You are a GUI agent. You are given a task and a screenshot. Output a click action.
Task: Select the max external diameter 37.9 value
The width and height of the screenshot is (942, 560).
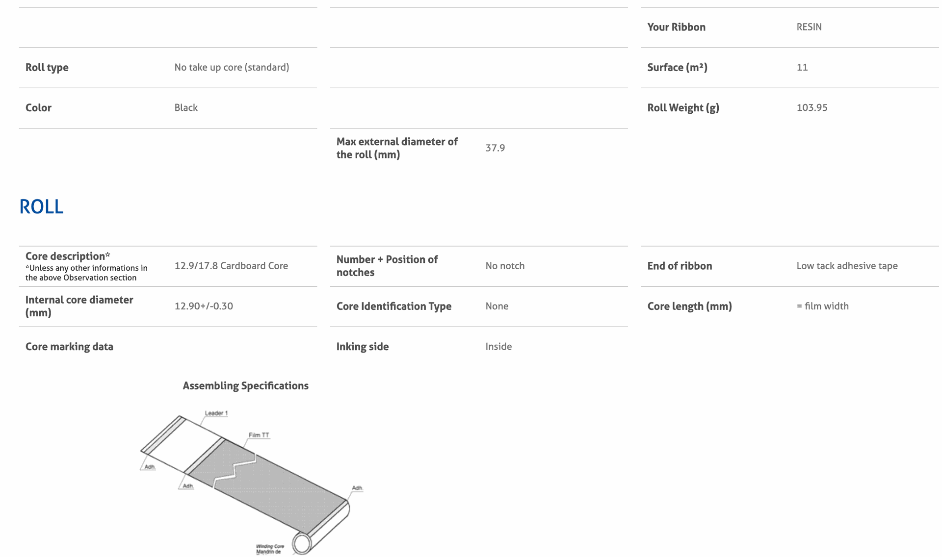pos(495,148)
